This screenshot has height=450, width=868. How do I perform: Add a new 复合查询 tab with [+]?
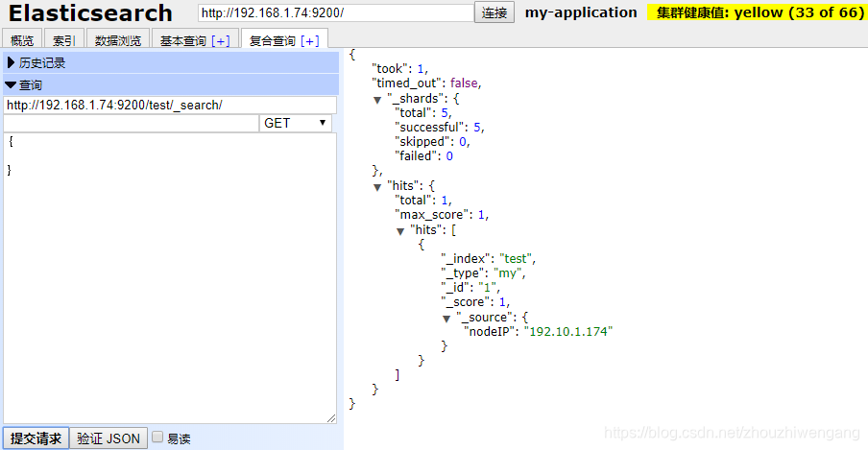click(310, 41)
